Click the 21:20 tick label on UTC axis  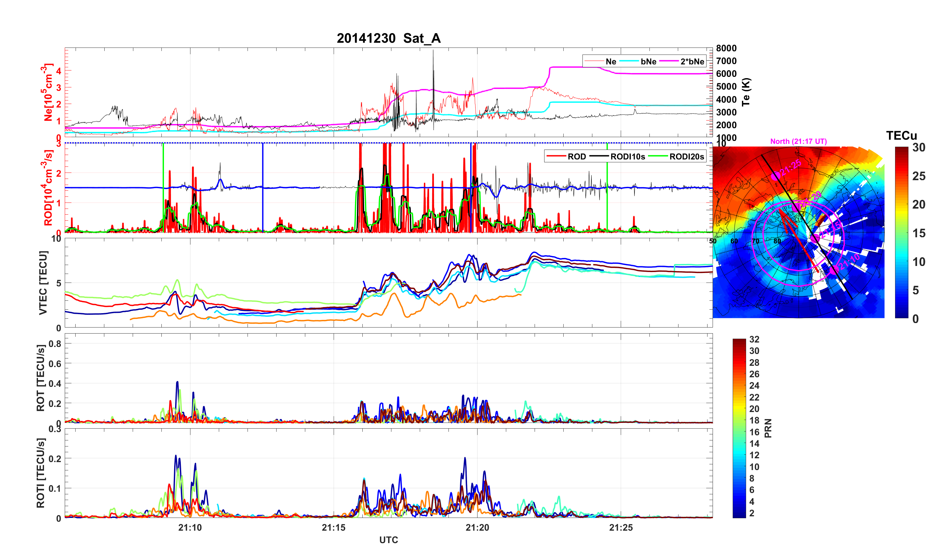click(x=477, y=528)
